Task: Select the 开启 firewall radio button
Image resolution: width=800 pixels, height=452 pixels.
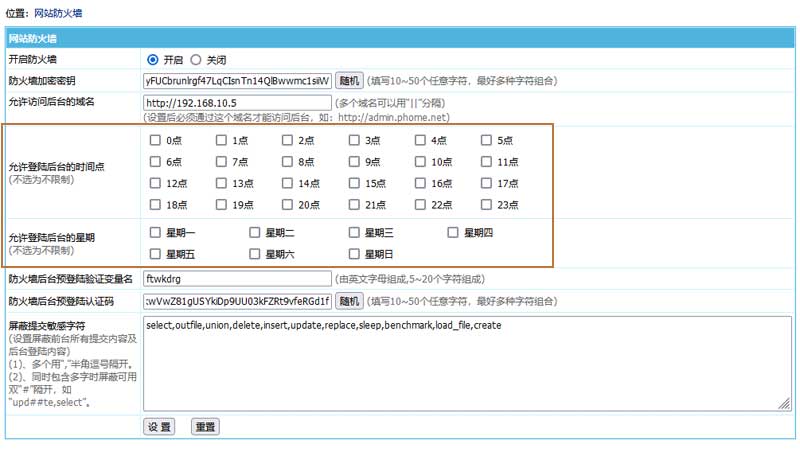Action: pyautogui.click(x=153, y=59)
